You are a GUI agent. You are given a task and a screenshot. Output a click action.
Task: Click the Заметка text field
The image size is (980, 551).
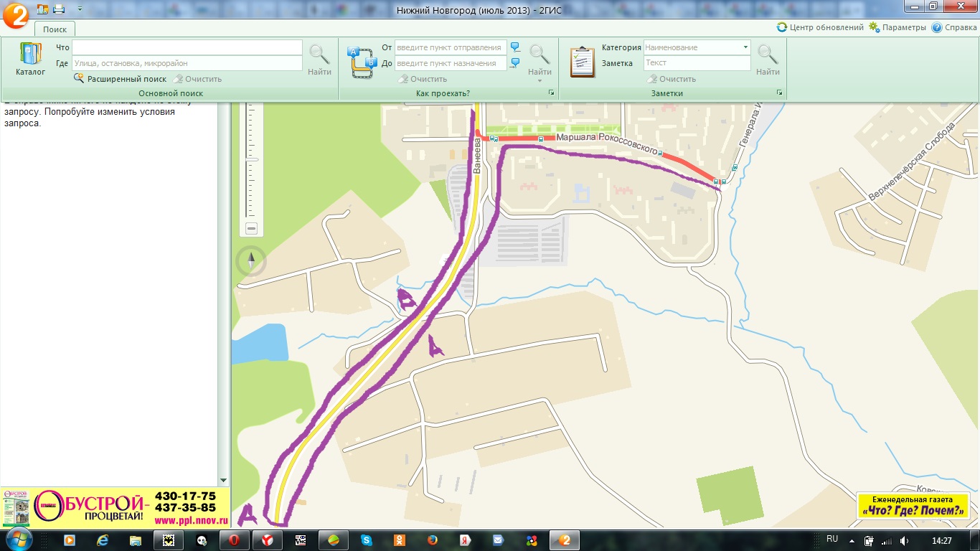pyautogui.click(x=697, y=63)
